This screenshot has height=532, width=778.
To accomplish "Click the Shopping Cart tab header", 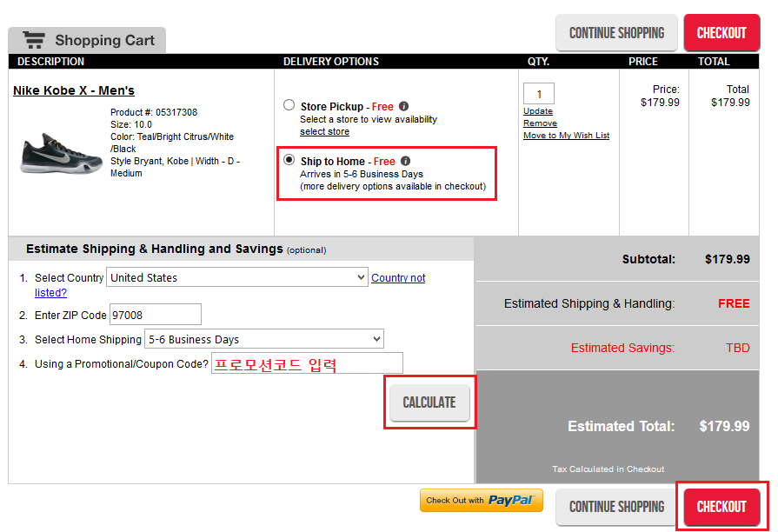I will pyautogui.click(x=87, y=40).
